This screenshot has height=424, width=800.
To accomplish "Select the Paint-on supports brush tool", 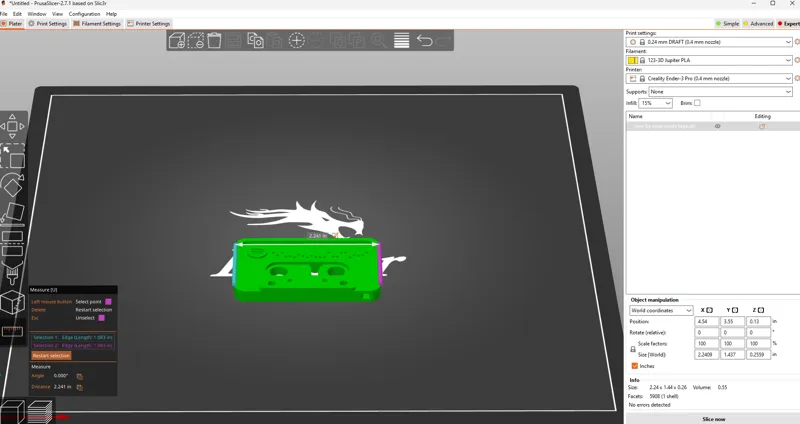I will click(x=12, y=273).
